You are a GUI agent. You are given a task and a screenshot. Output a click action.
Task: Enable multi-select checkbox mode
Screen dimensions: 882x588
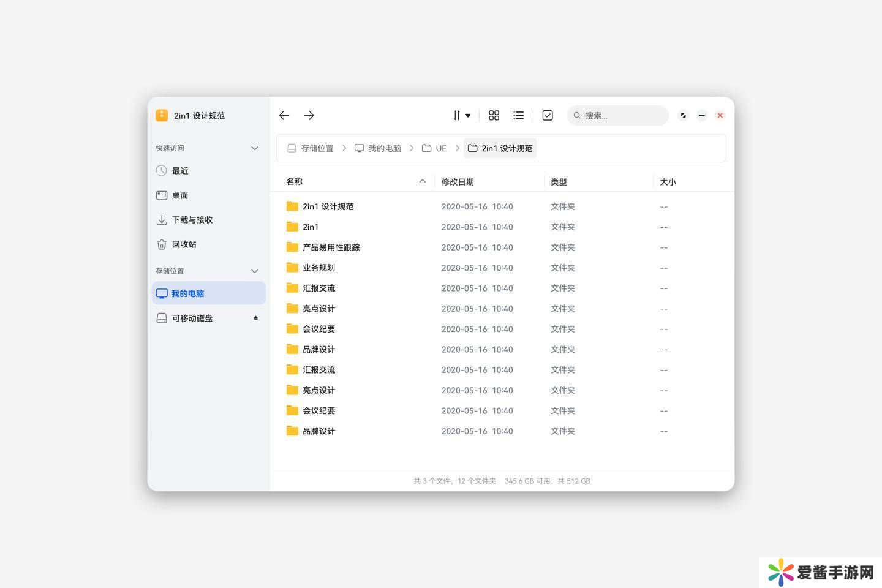pyautogui.click(x=548, y=115)
